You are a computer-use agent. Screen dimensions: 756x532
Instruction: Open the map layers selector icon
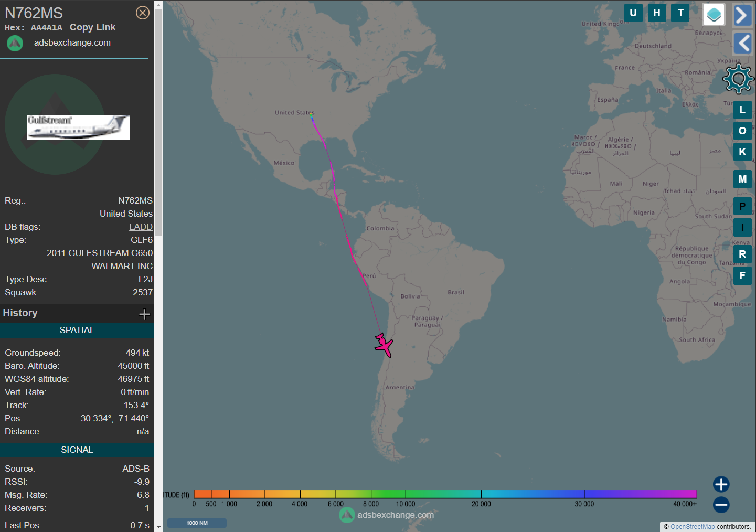(714, 15)
